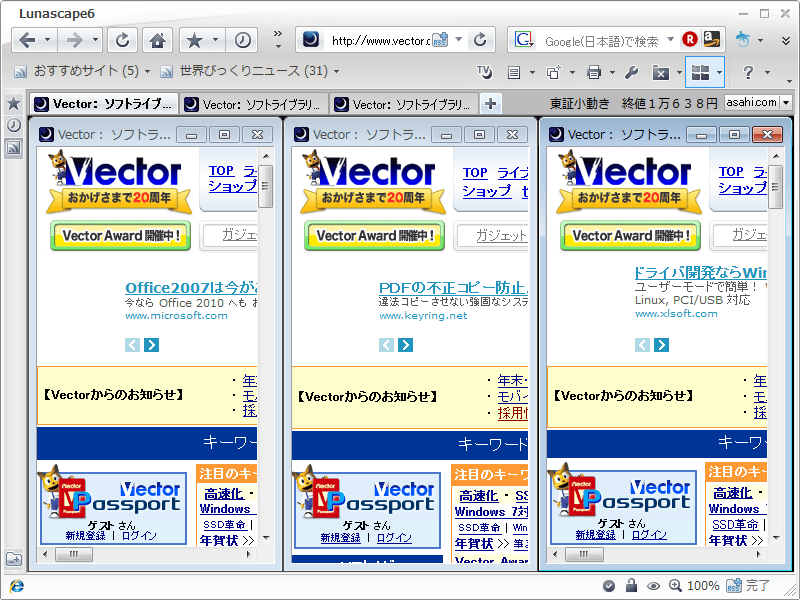Click the printer icon

(x=594, y=73)
